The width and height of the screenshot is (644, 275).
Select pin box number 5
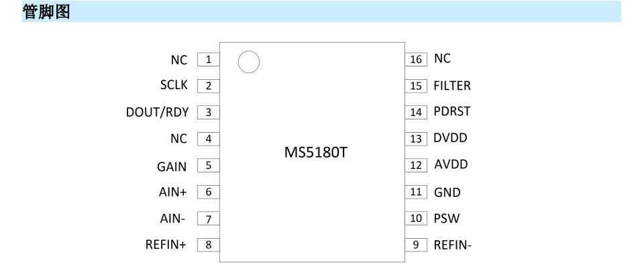pos(208,166)
